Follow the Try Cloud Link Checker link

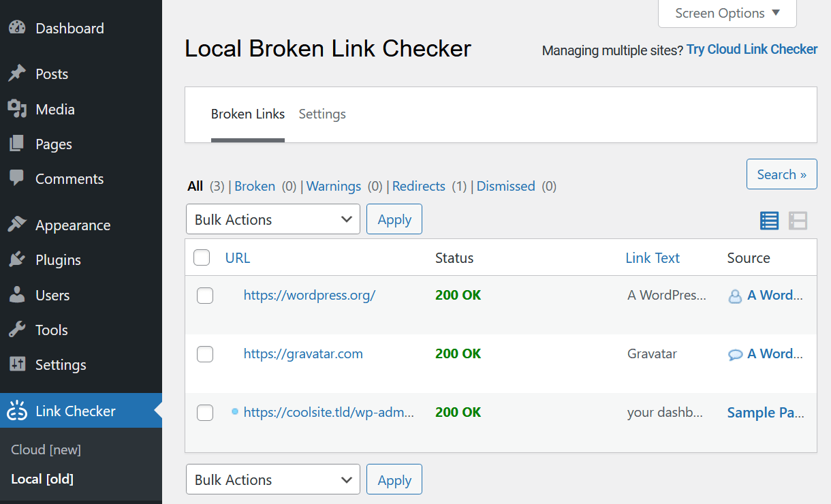click(752, 49)
